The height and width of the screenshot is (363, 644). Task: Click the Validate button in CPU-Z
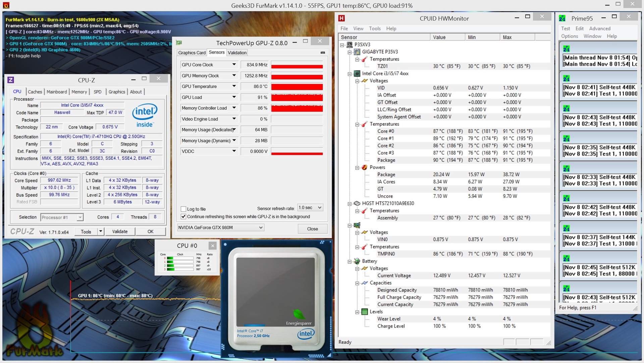tap(120, 232)
